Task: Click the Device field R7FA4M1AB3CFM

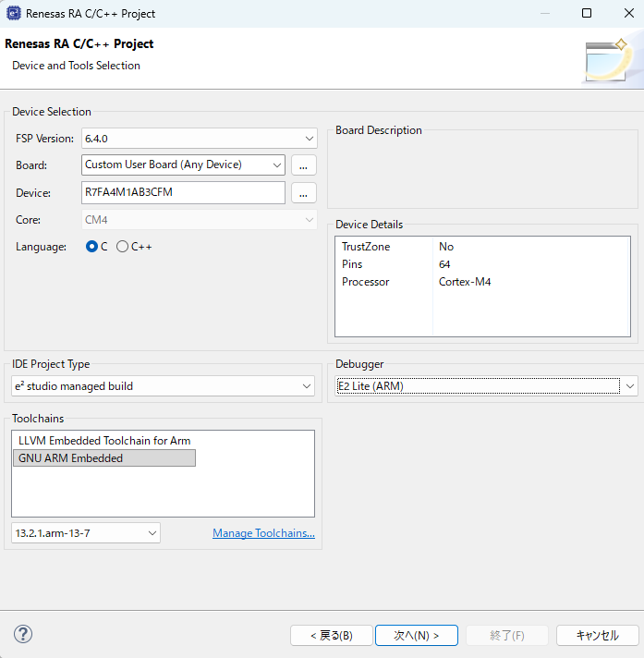Action: 183,192
